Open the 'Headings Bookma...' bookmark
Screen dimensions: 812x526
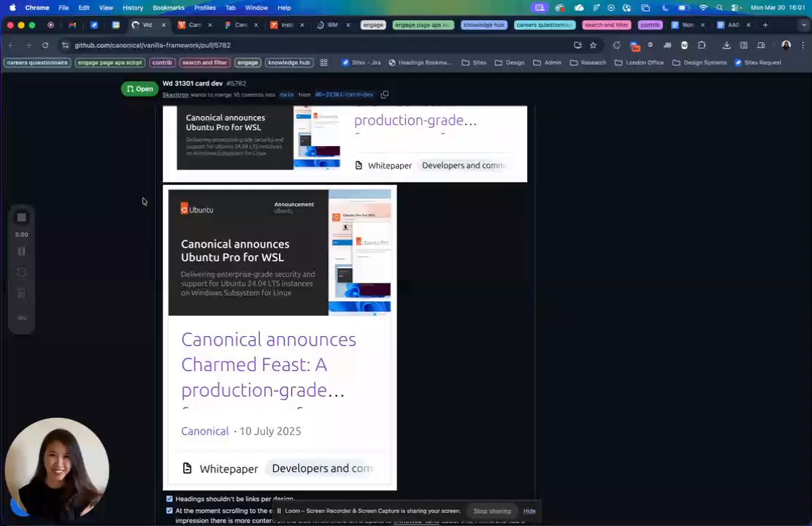[x=420, y=63]
